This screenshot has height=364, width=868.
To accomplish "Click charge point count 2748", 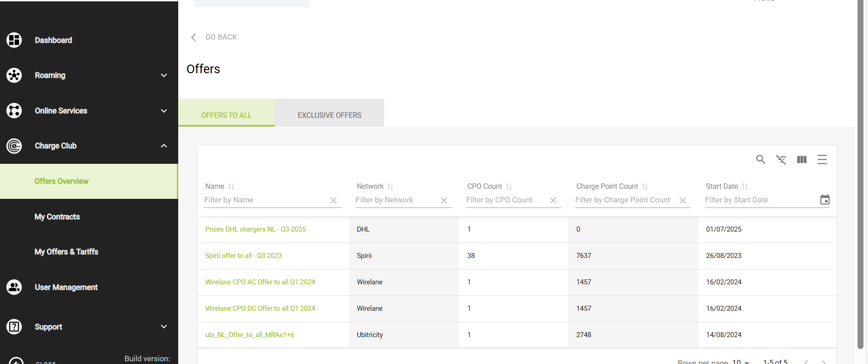I will [584, 335].
